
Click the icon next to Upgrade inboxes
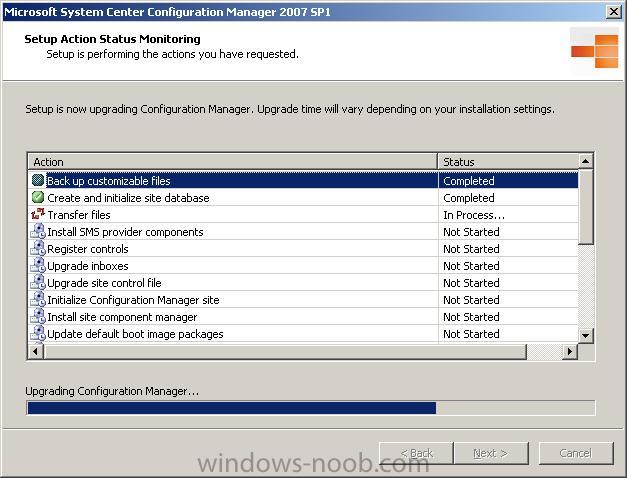[38, 266]
